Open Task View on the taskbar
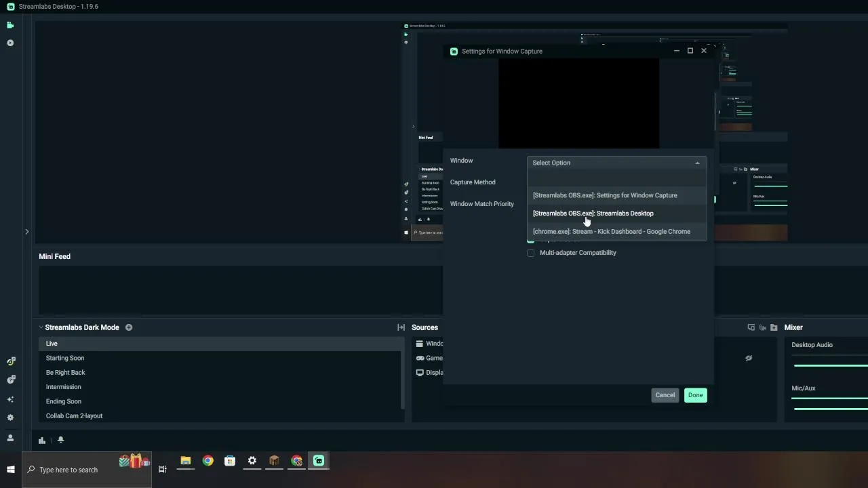This screenshot has width=868, height=488. (163, 470)
